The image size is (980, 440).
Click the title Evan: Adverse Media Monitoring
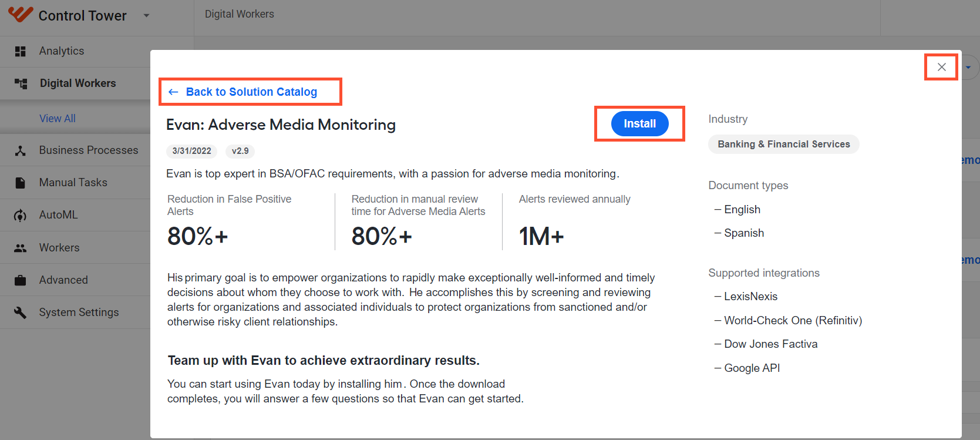281,125
